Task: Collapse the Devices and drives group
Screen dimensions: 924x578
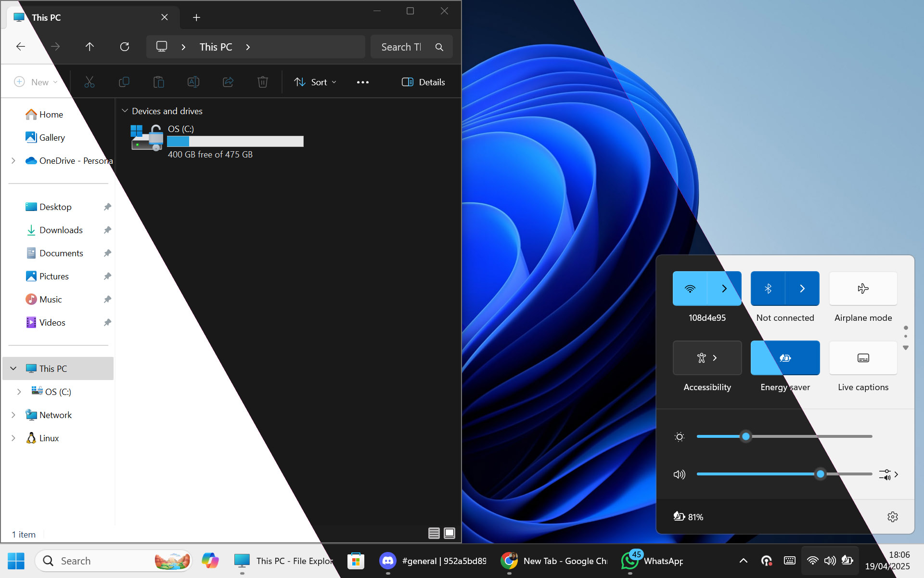Action: [x=125, y=111]
